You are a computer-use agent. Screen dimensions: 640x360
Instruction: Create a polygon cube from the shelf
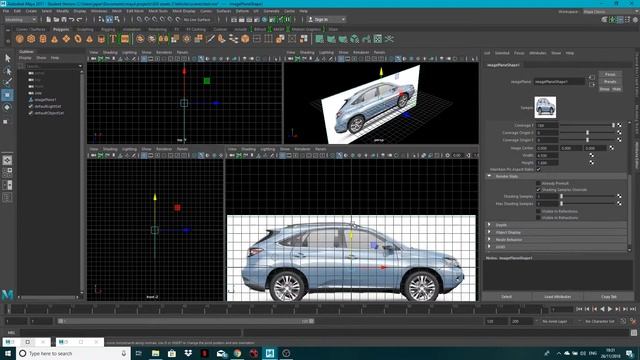pyautogui.click(x=31, y=39)
